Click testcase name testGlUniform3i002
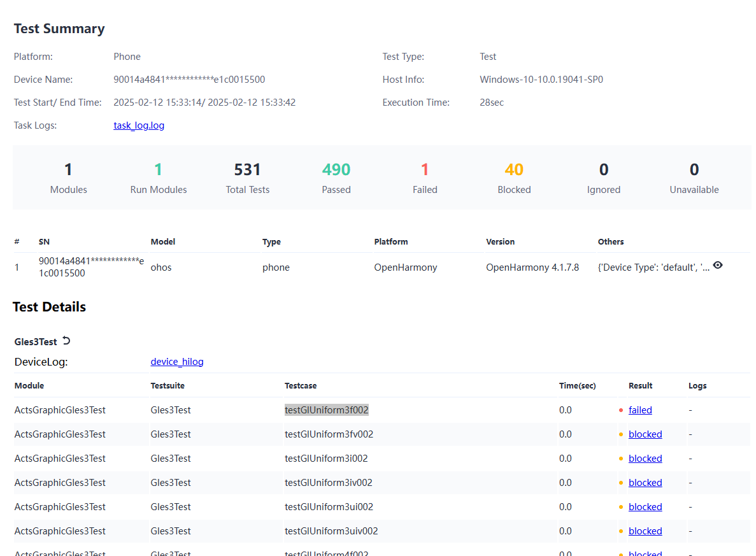Screen dimensions: 756x556 point(326,458)
